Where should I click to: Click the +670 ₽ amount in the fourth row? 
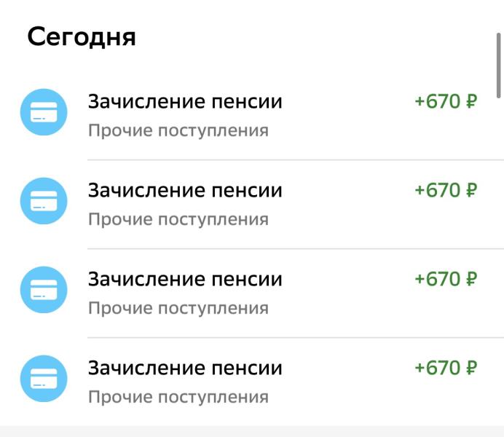(446, 368)
